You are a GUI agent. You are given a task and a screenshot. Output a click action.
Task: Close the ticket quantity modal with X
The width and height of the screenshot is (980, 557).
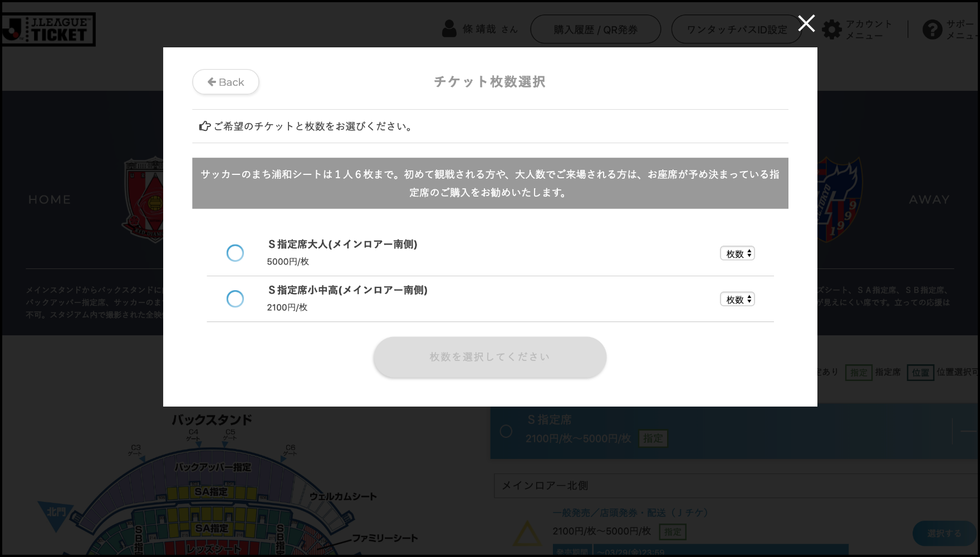coord(806,23)
